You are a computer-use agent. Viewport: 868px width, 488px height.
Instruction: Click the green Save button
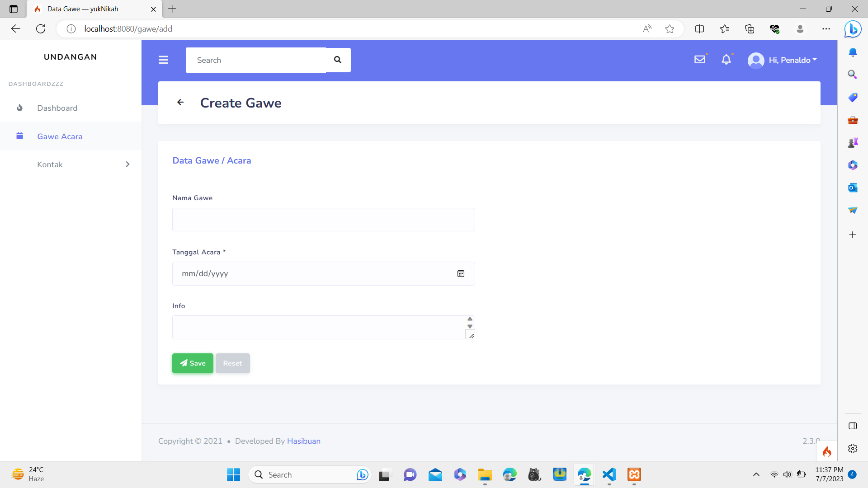[x=192, y=363]
